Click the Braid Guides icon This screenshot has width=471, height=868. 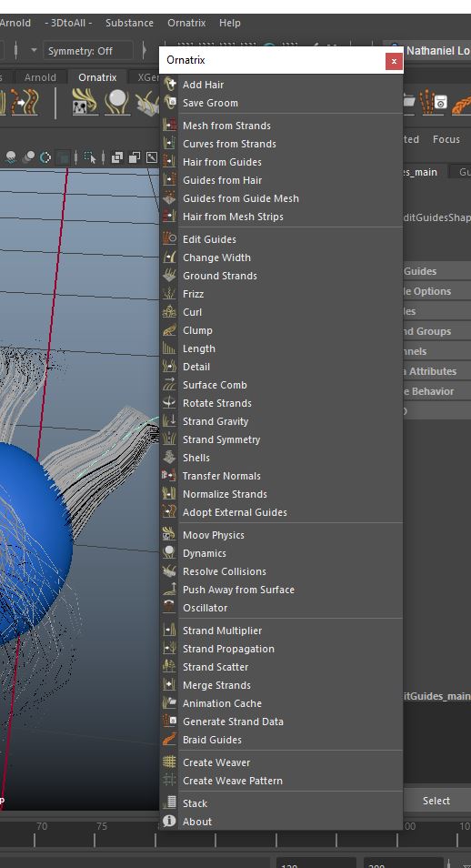pos(169,740)
